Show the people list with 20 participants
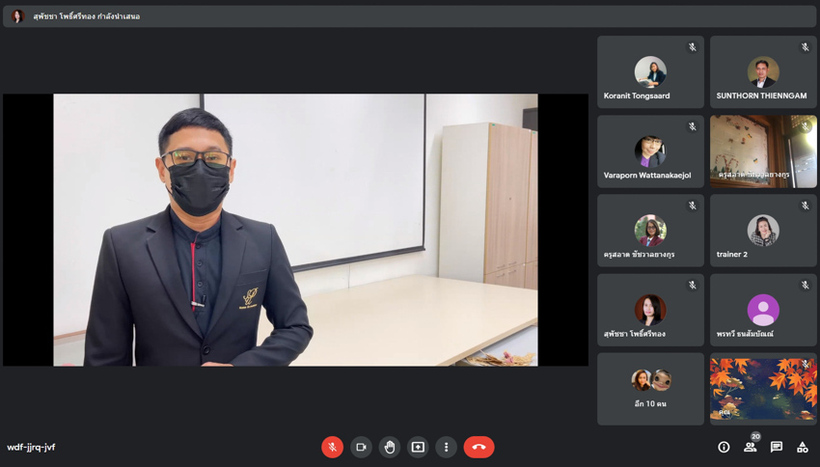Viewport: 820px width, 467px height. click(750, 447)
